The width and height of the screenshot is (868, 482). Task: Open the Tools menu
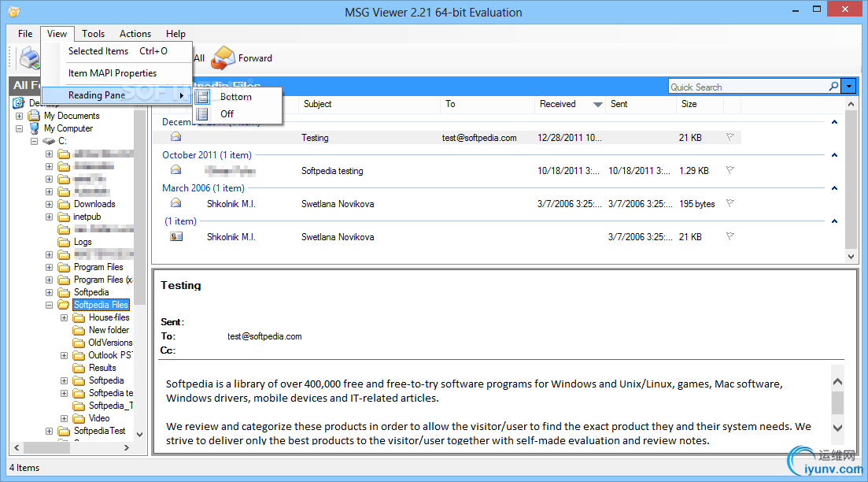93,33
